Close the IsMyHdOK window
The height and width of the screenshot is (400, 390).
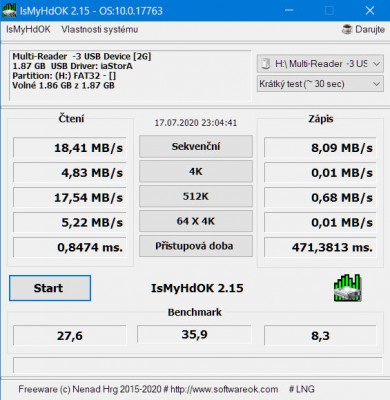[x=370, y=10]
